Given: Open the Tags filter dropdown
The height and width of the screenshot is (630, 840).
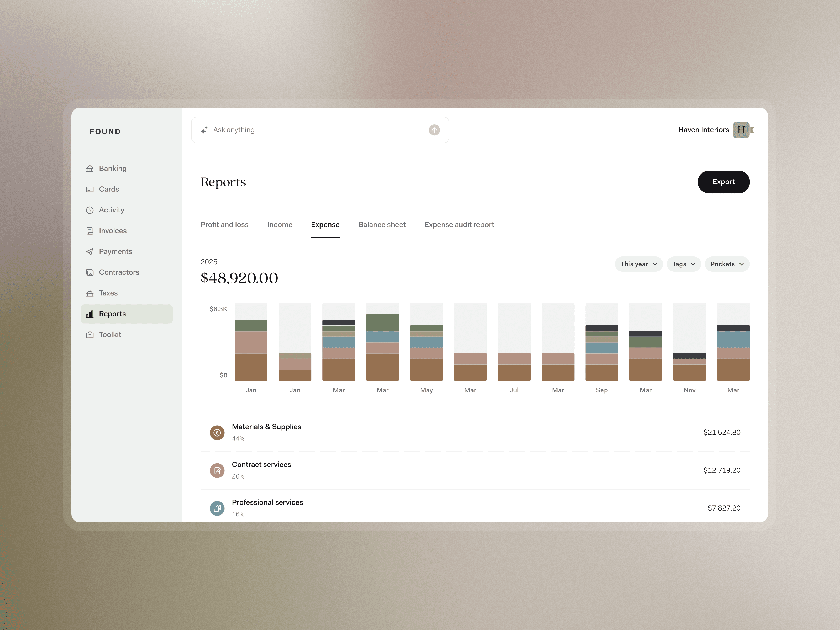Looking at the screenshot, I should pos(683,264).
